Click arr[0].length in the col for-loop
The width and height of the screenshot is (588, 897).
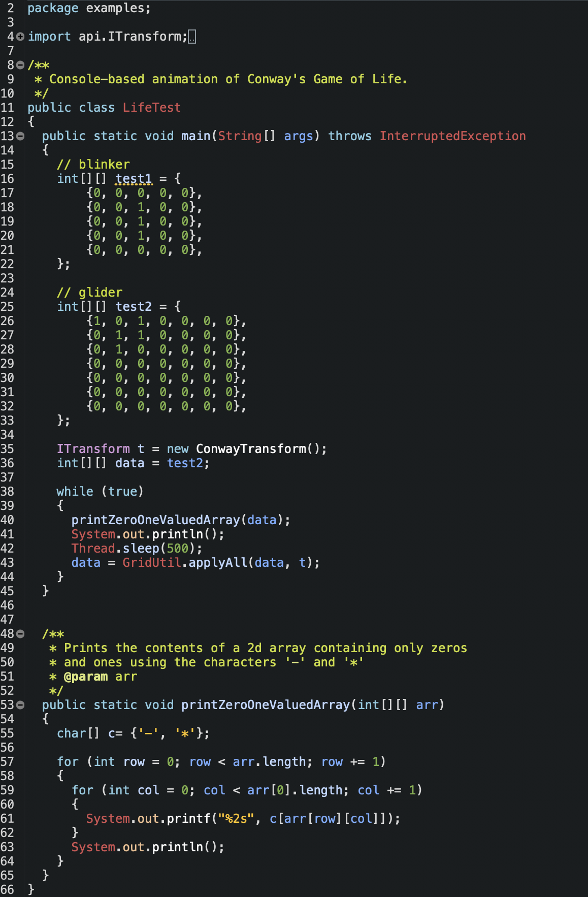pos(295,790)
